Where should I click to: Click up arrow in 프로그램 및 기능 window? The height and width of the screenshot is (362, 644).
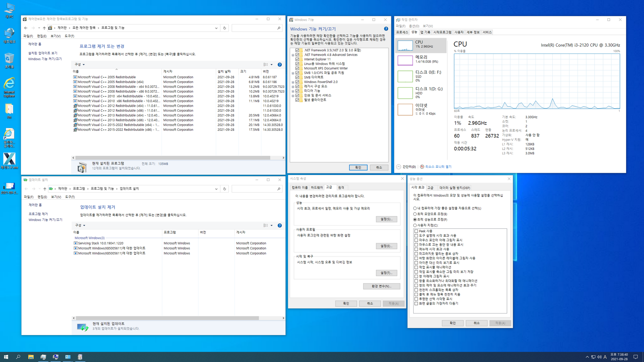pyautogui.click(x=44, y=28)
